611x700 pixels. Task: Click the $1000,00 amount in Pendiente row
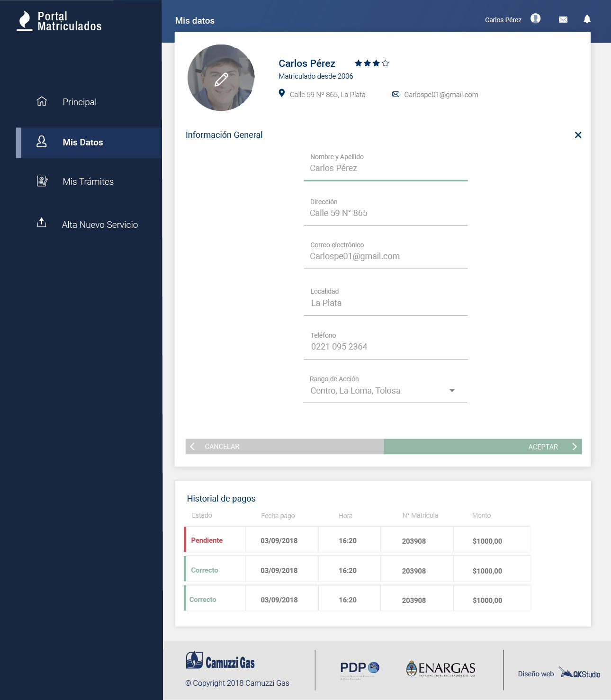click(x=487, y=541)
